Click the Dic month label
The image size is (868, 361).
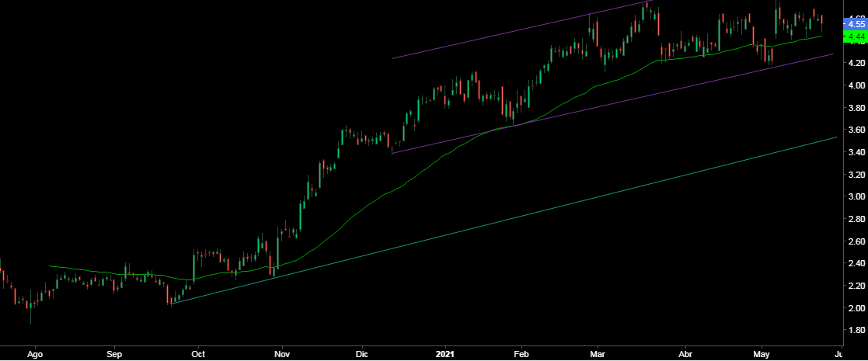click(361, 352)
